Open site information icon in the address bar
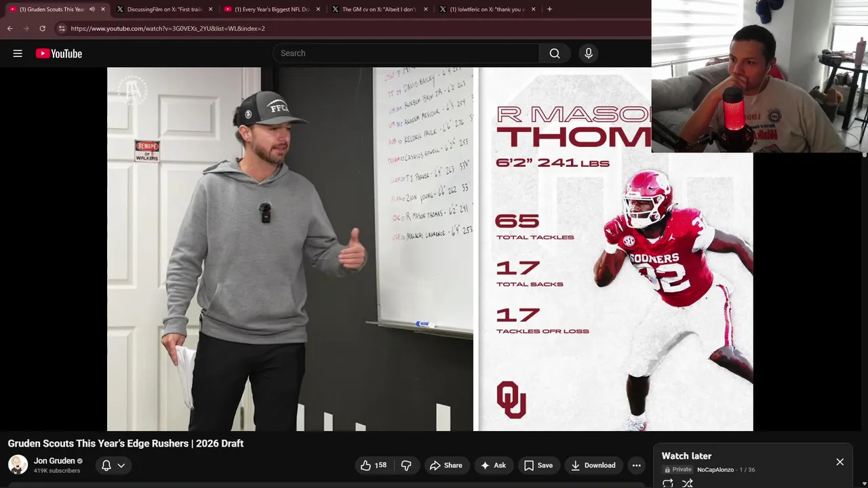This screenshot has width=868, height=488. click(62, 28)
